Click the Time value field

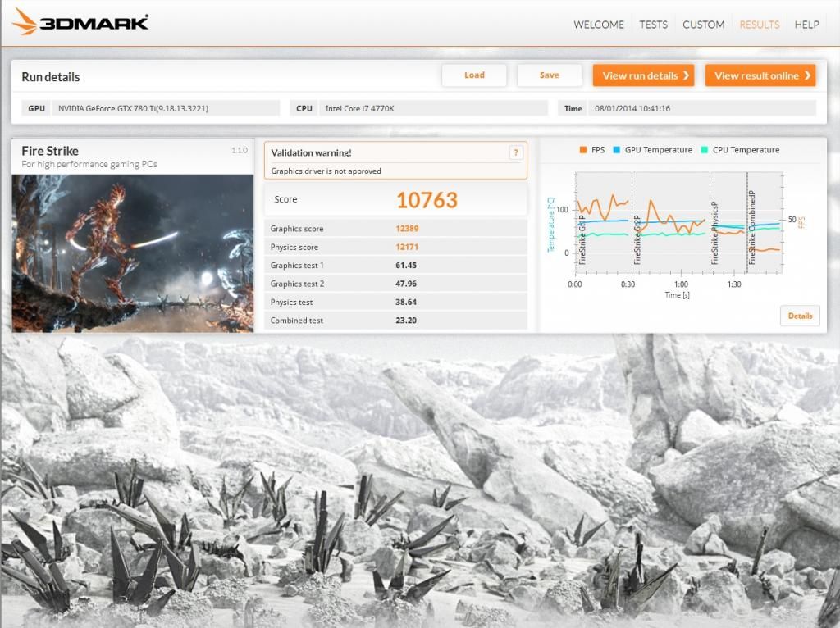pyautogui.click(x=702, y=108)
